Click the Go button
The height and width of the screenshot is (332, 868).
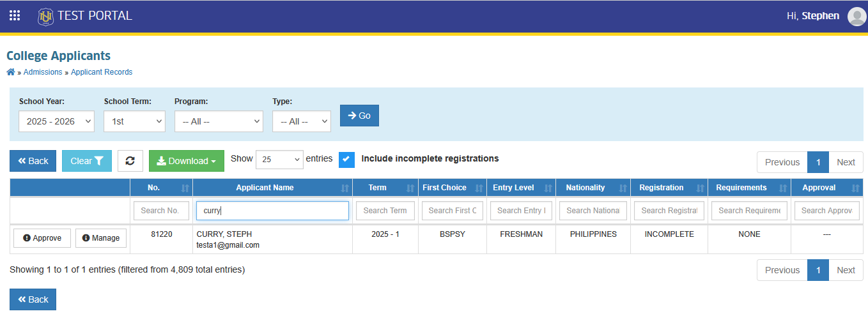click(359, 116)
